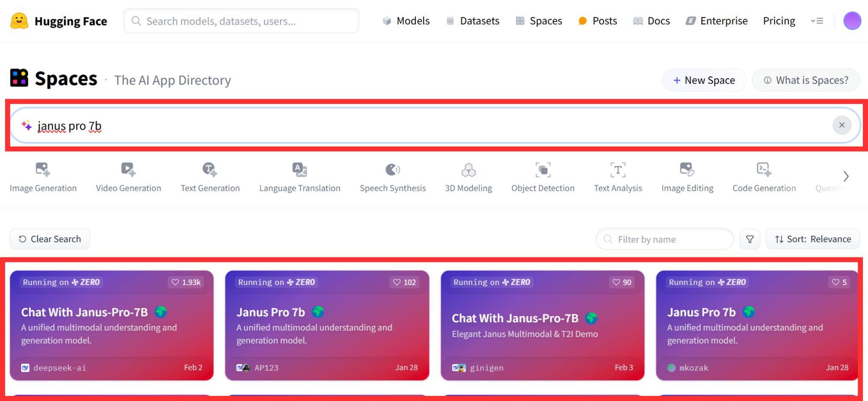Like the deepseek-ai Chat With Janus-Pro-7B space
This screenshot has width=868, height=401.
pos(186,282)
